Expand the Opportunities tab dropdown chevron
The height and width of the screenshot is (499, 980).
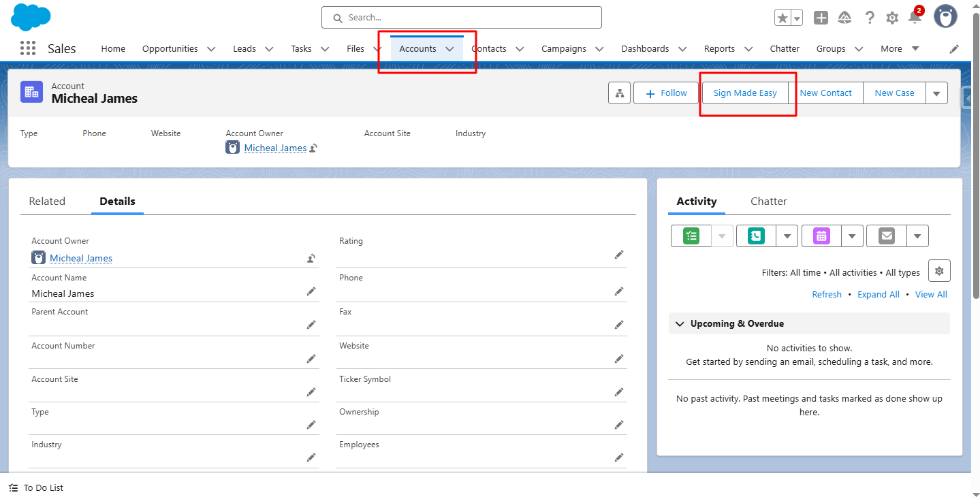(x=211, y=49)
